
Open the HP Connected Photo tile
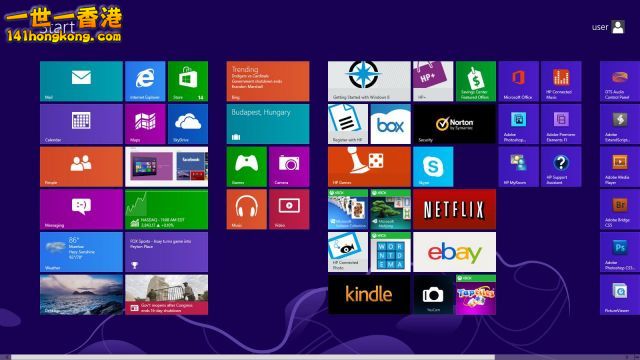(348, 252)
